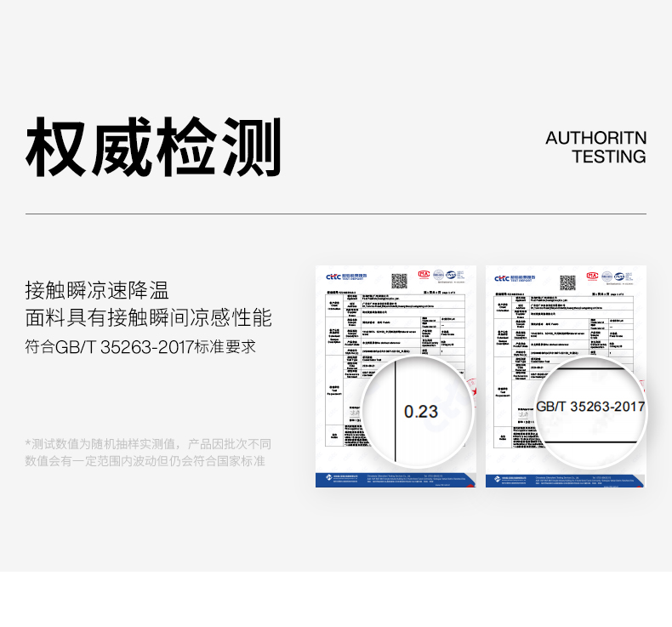The height and width of the screenshot is (627, 672).
Task: Open the magnified GB/T 35263-2017 circle
Action: coord(589,406)
